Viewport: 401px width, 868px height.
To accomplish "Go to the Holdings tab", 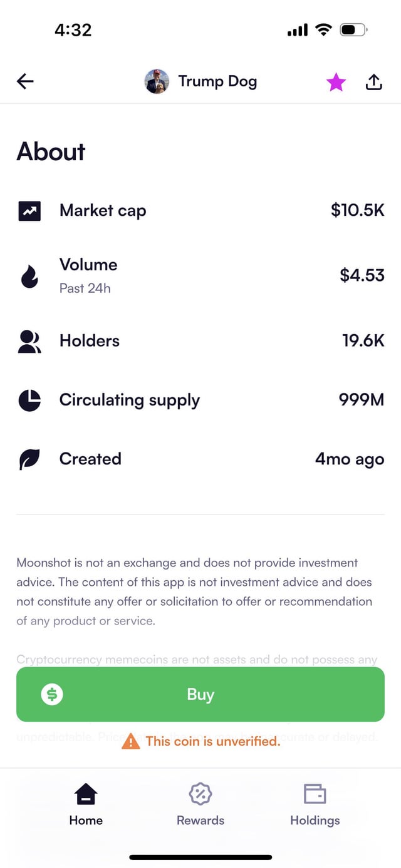I will (315, 805).
